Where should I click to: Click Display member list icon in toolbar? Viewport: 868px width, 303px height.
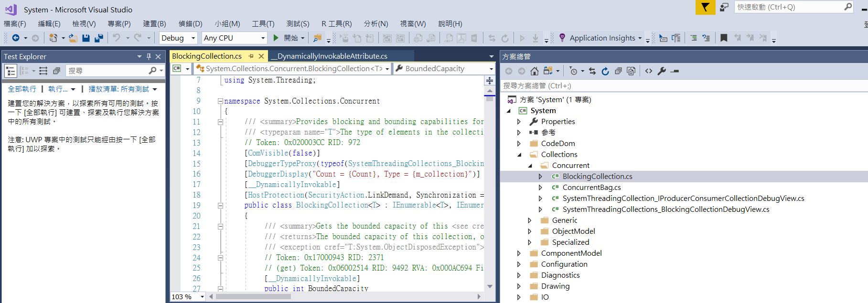pos(663,38)
